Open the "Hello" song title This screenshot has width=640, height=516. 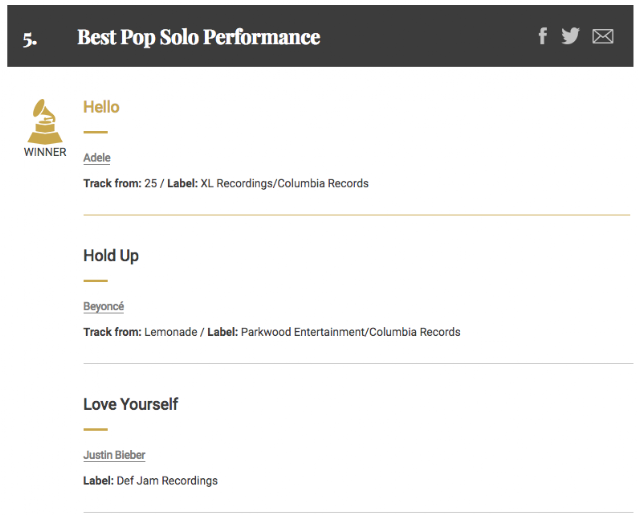click(x=101, y=107)
